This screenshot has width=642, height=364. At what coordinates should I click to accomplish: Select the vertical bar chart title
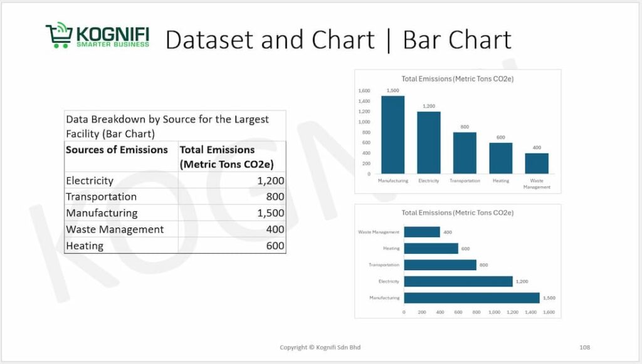tap(457, 79)
